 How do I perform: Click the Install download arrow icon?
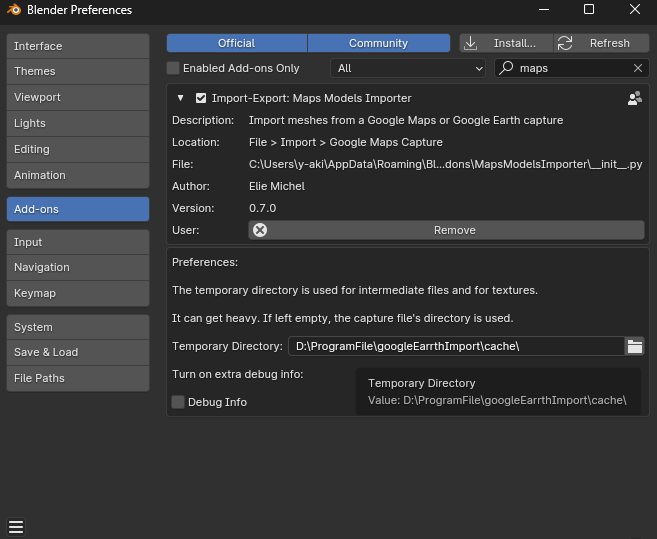pos(471,43)
